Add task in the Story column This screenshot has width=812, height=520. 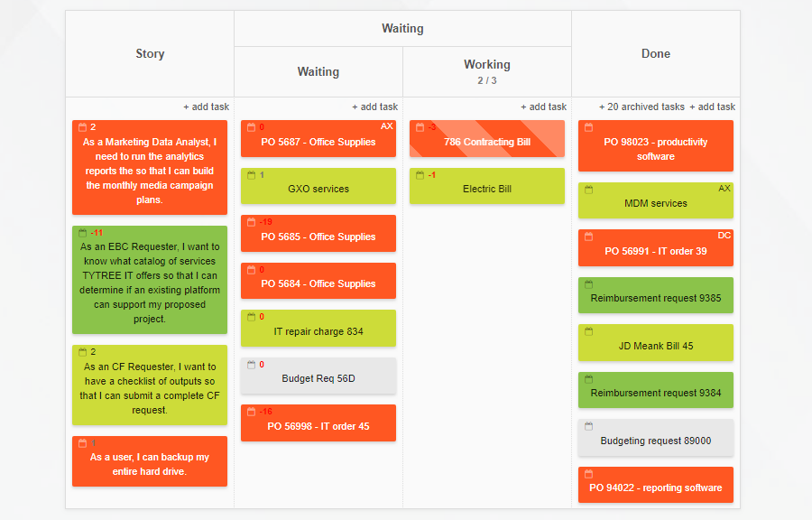click(206, 107)
